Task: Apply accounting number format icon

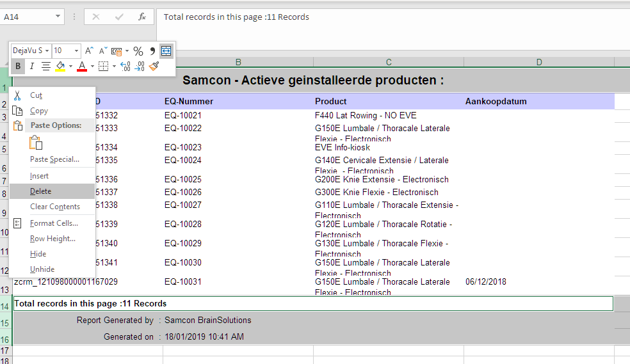Action: (x=117, y=51)
